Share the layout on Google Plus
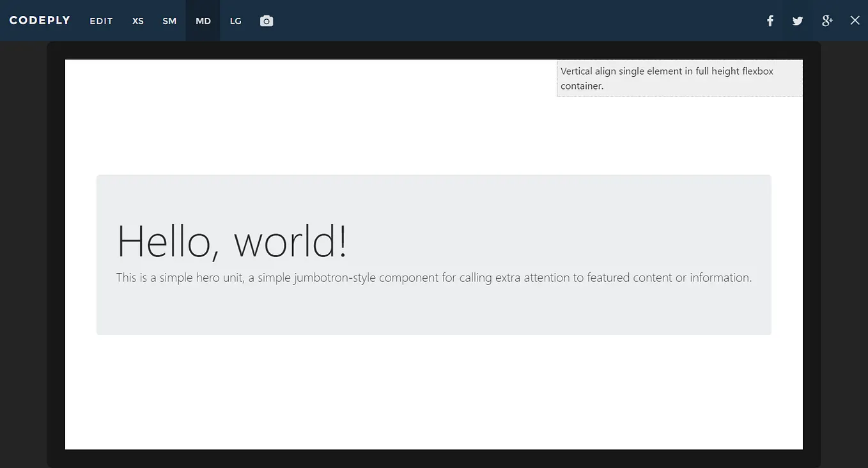 (x=826, y=19)
